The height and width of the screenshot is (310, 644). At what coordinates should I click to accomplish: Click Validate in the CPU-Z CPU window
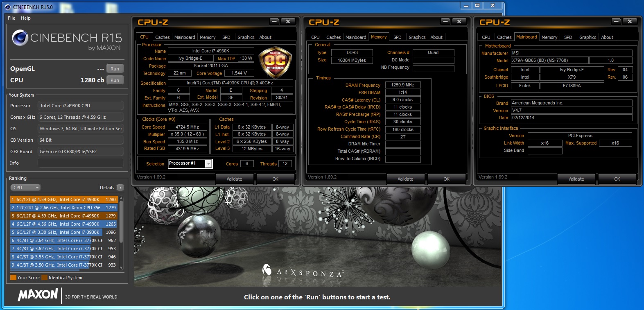(235, 179)
